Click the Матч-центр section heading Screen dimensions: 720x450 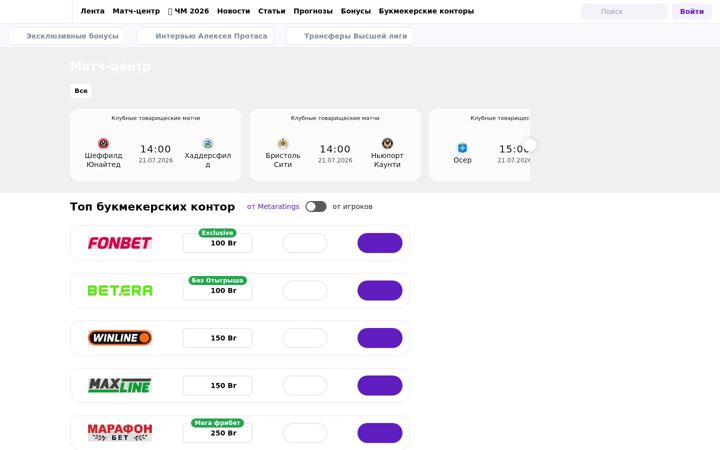point(111,67)
